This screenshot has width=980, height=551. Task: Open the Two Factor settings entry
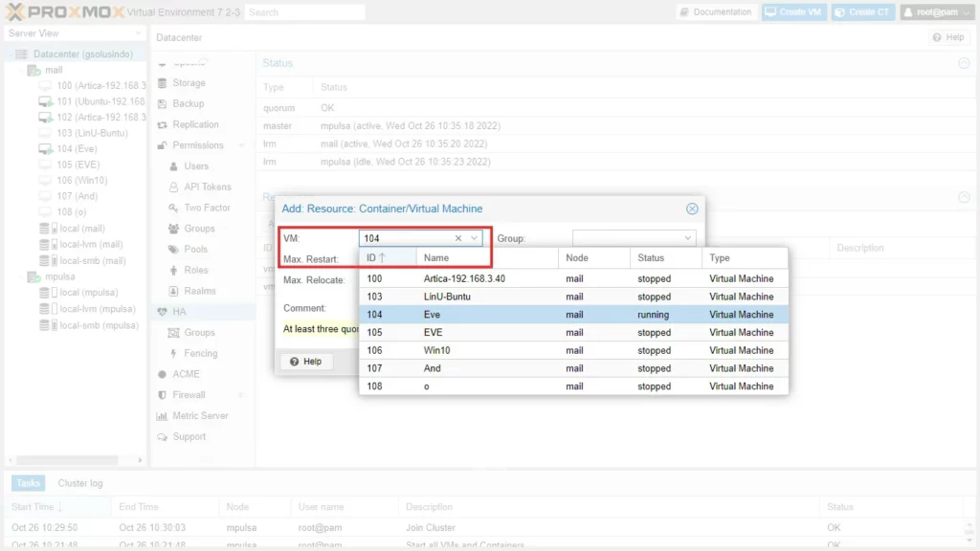tap(207, 208)
